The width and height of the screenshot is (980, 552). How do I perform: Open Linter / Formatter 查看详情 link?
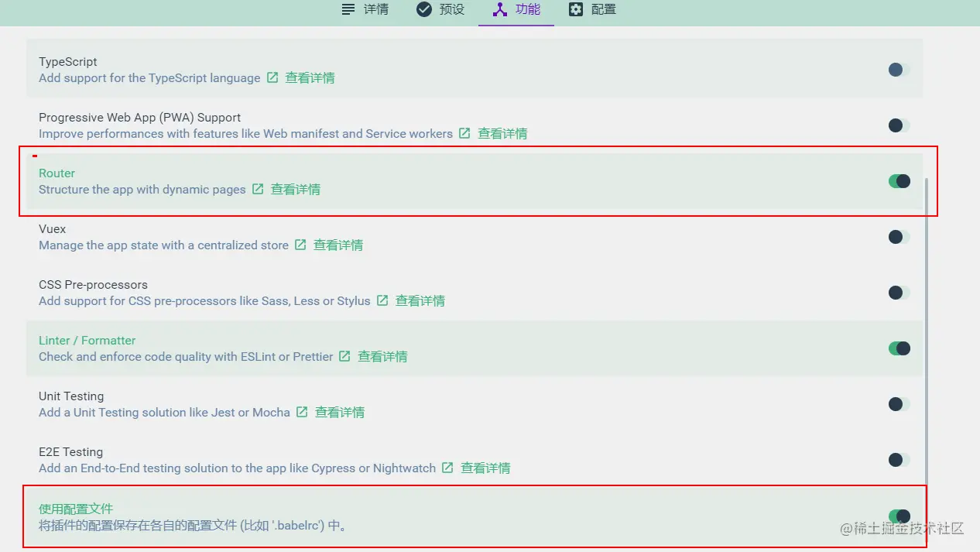382,356
